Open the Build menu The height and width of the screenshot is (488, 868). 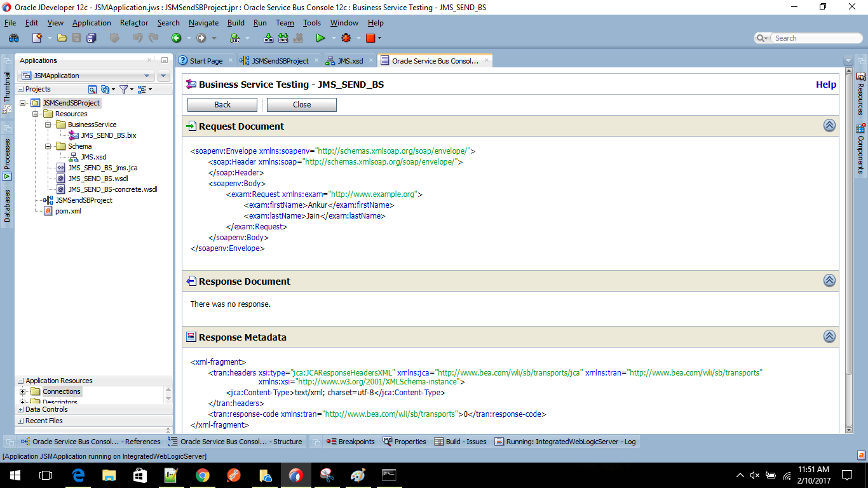(x=236, y=23)
